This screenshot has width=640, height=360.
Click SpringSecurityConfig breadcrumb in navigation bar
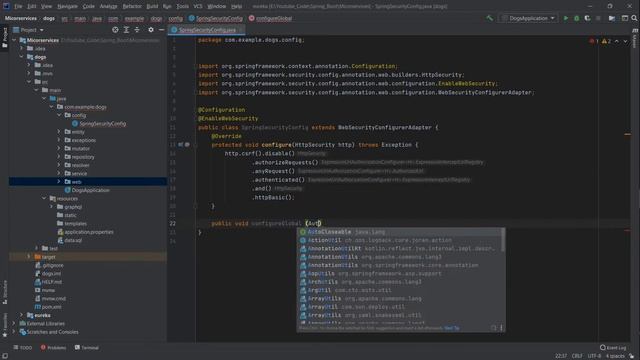coord(216,18)
